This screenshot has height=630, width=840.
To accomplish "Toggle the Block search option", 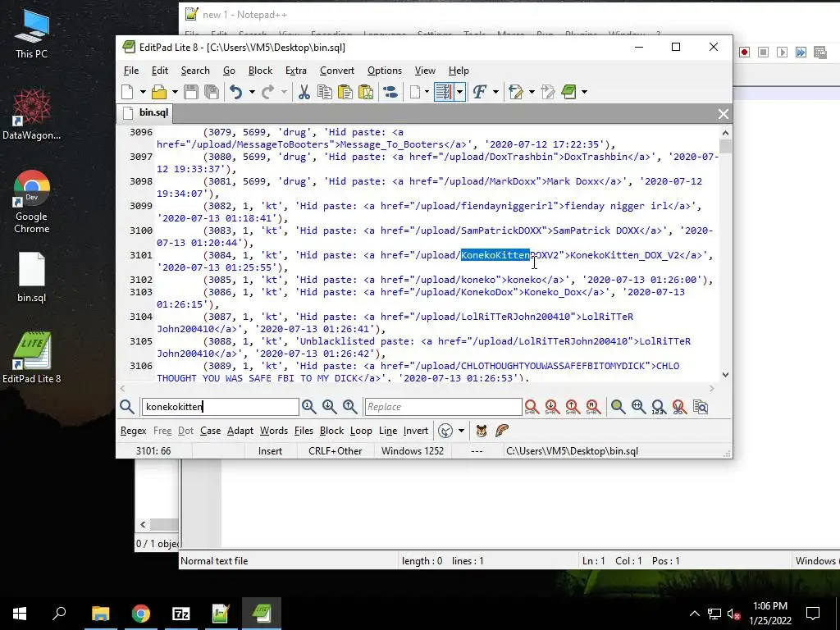I will (331, 431).
